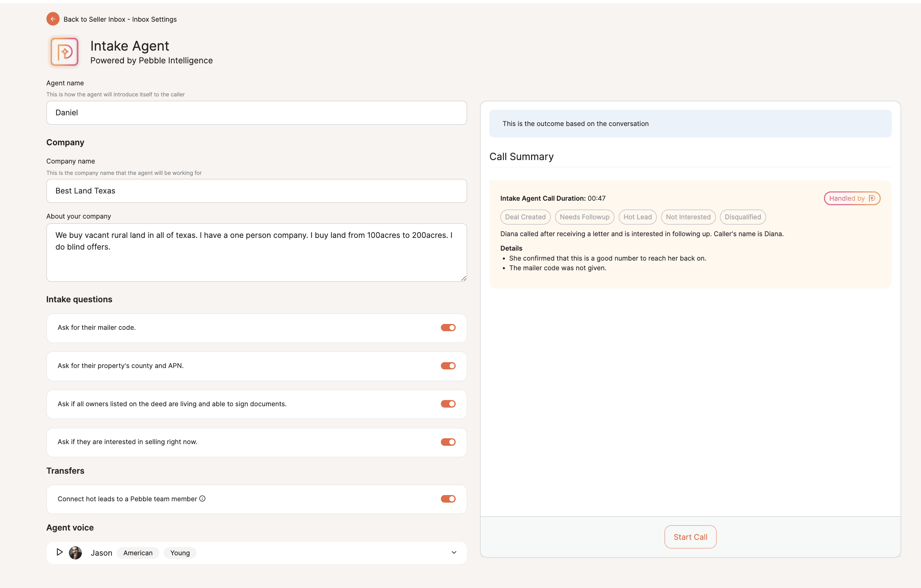
Task: Select the Disqualified outcome tag
Action: click(x=742, y=217)
